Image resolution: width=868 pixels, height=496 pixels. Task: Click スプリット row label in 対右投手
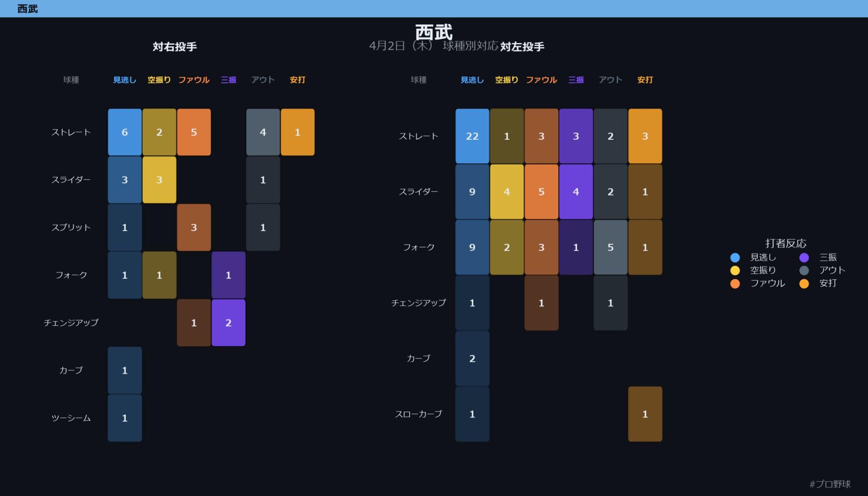click(x=71, y=227)
